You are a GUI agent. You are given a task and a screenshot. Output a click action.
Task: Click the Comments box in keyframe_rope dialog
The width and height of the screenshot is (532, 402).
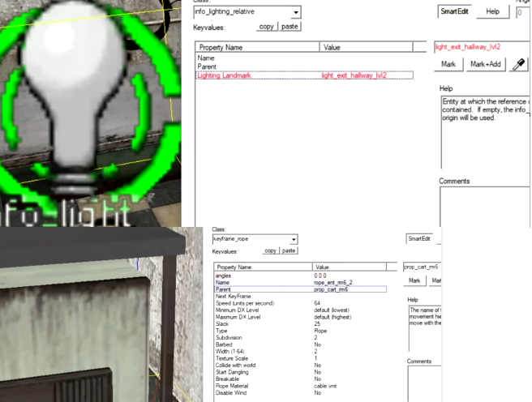pos(424,383)
